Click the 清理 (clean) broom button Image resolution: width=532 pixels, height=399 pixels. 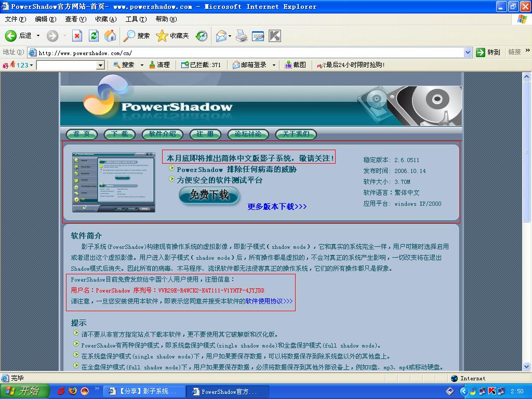tap(159, 65)
